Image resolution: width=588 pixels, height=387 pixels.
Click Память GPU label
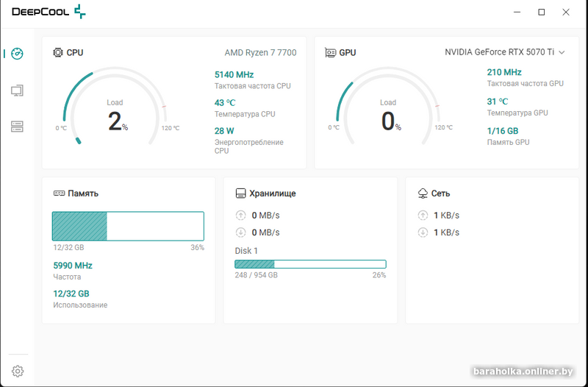coord(508,142)
